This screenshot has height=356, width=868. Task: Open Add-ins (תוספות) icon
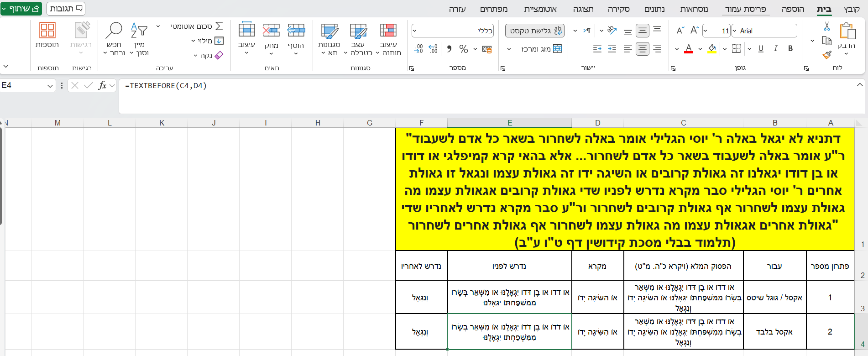(47, 30)
